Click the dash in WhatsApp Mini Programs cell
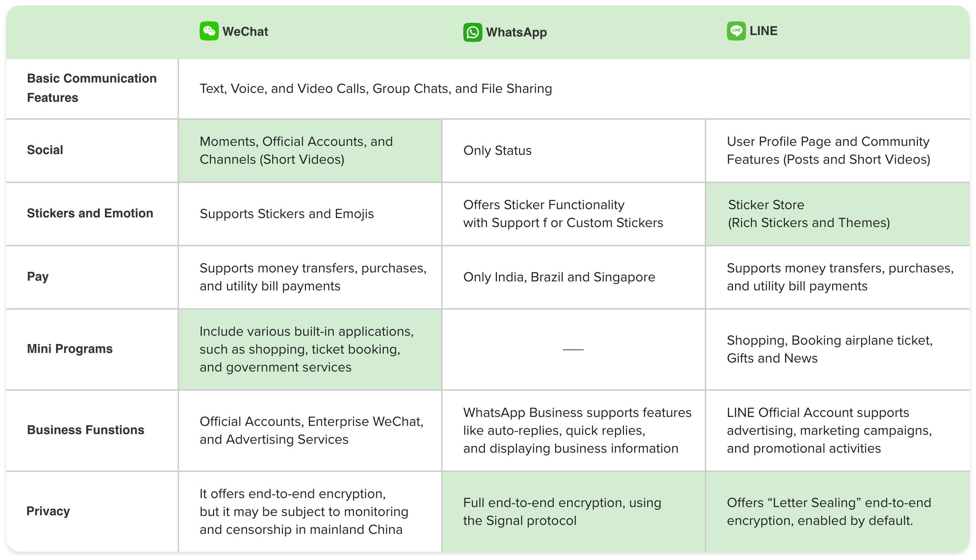 pyautogui.click(x=573, y=349)
